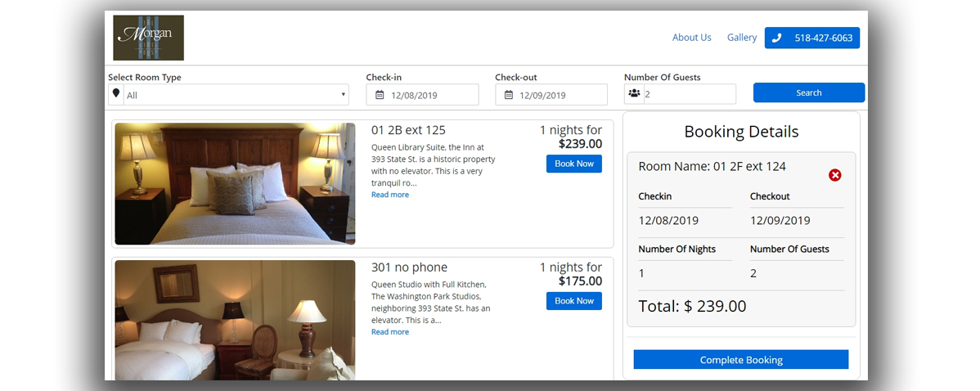Read more about Queen Library Suite

[389, 195]
